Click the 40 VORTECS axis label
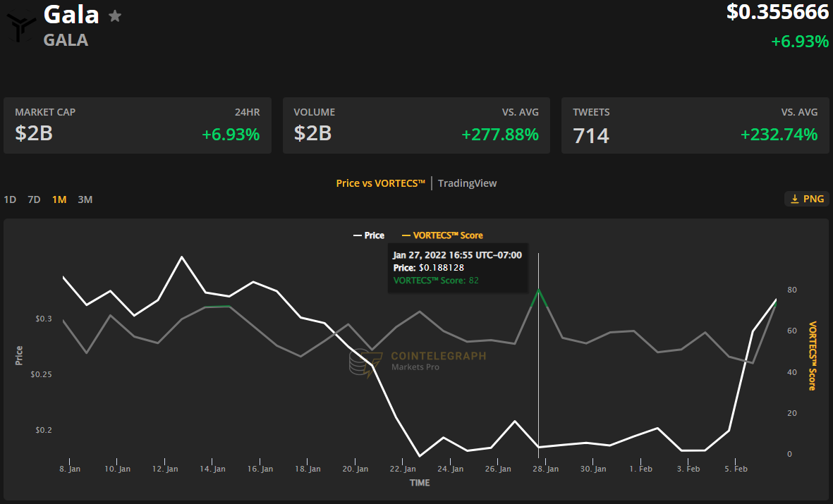Viewport: 833px width, 504px height. [792, 372]
